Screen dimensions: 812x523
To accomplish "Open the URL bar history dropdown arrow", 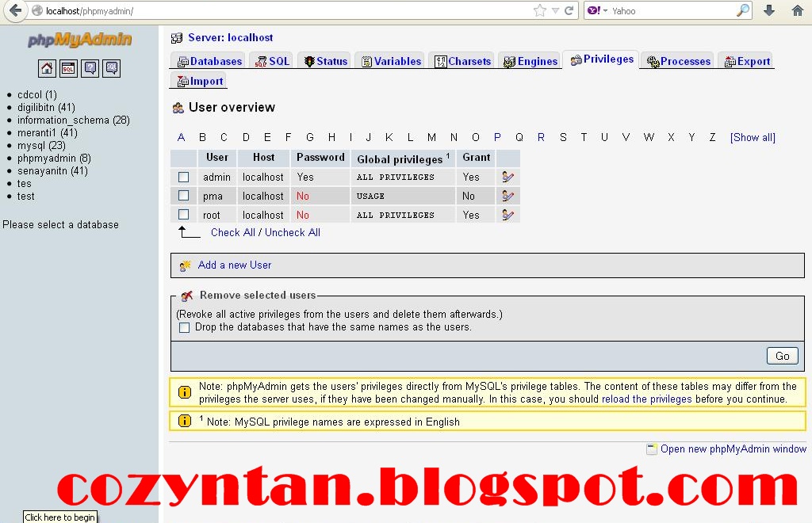I will click(555, 10).
